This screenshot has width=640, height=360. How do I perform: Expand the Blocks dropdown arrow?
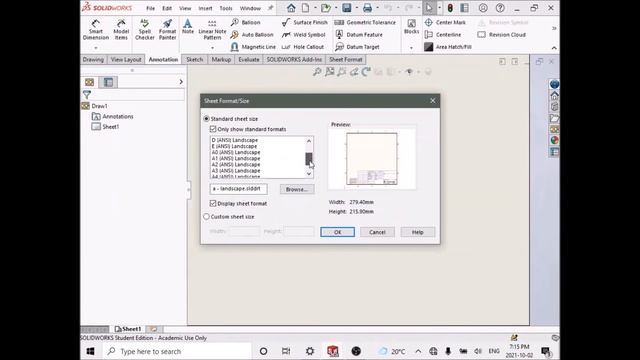pos(411,48)
